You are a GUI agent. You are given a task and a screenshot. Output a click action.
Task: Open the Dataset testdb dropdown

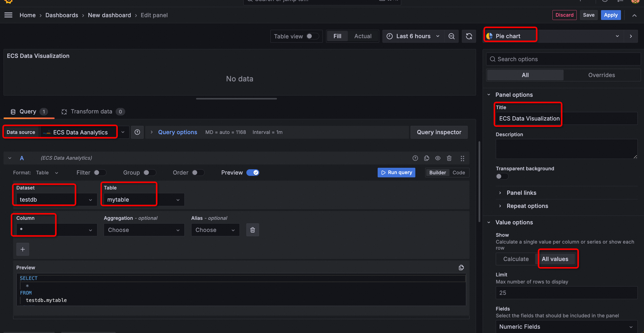click(x=57, y=200)
